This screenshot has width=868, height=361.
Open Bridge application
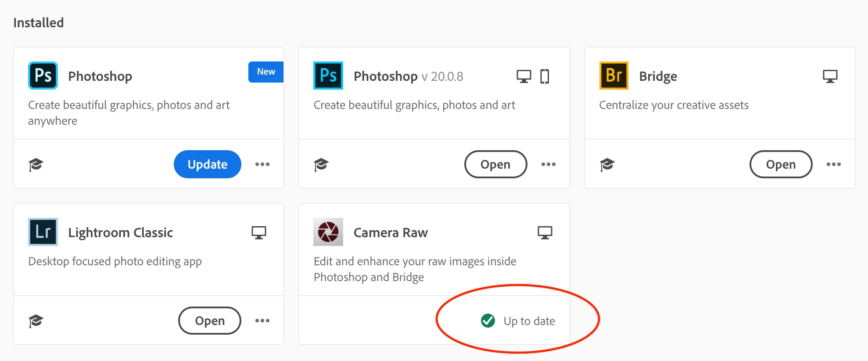(781, 164)
